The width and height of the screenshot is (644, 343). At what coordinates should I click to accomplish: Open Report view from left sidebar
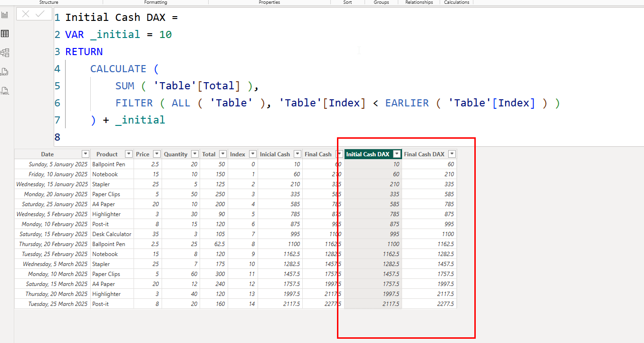pyautogui.click(x=5, y=15)
